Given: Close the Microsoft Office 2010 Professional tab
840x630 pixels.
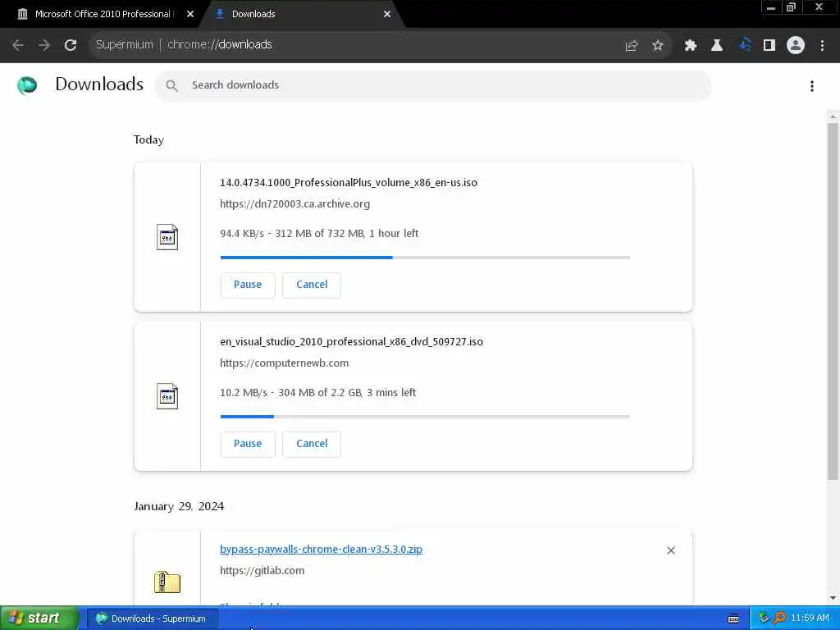Looking at the screenshot, I should pyautogui.click(x=190, y=15).
